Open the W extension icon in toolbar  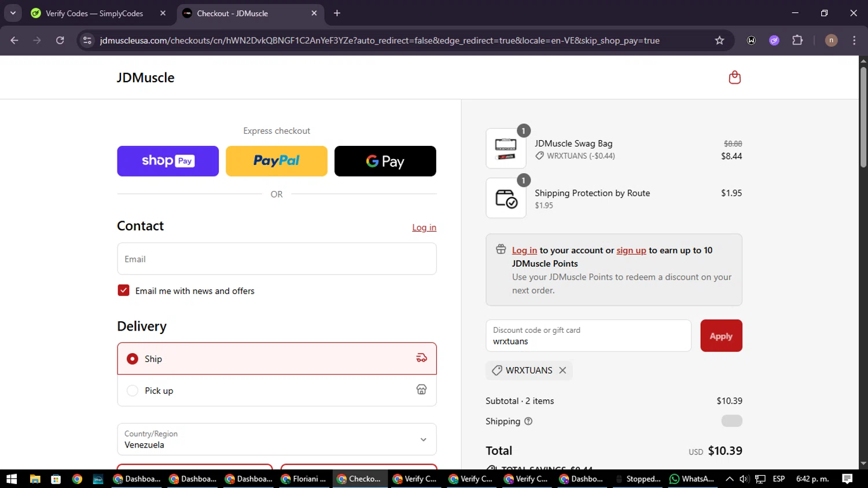(751, 41)
